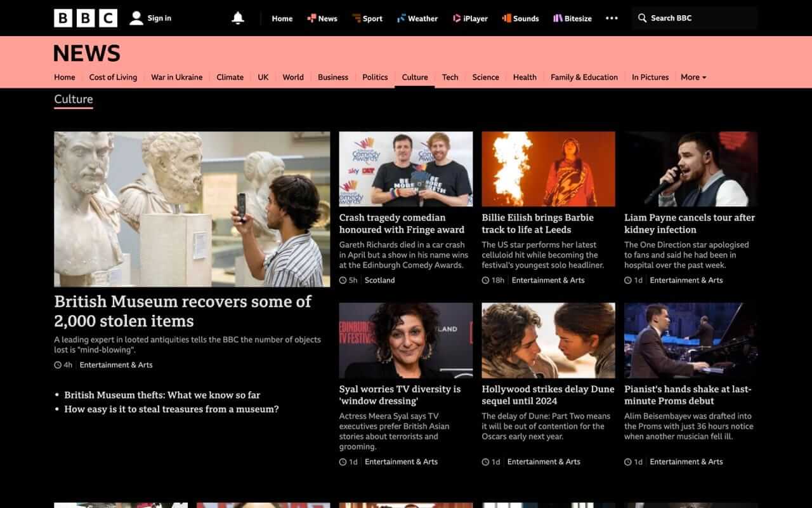Open Billie Eilish brings Barbie track headline

pyautogui.click(x=538, y=224)
